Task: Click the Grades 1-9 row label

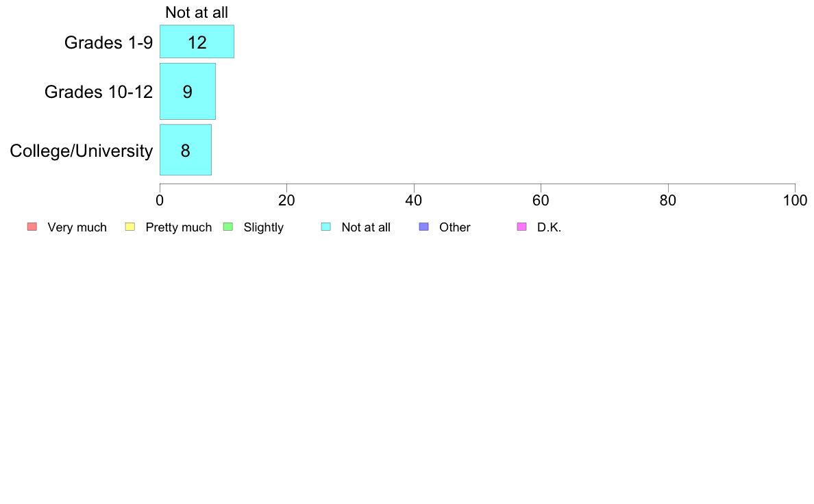Action: coord(108,42)
